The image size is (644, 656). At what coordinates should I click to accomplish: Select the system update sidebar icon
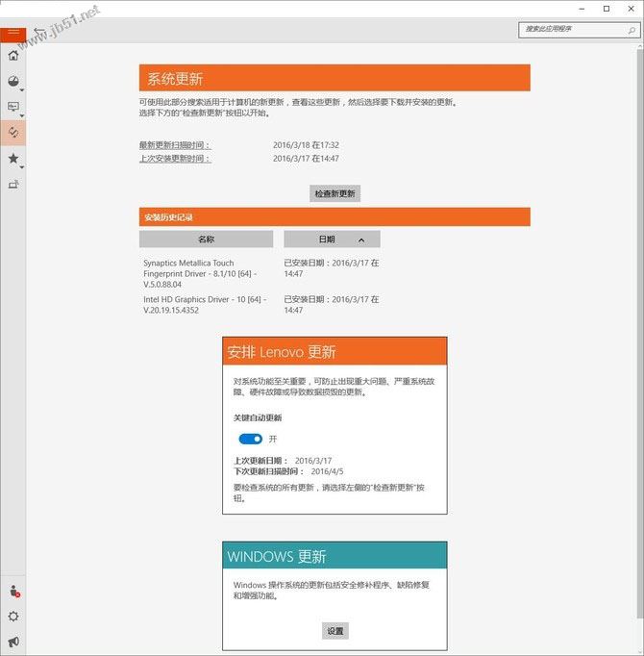click(x=13, y=133)
